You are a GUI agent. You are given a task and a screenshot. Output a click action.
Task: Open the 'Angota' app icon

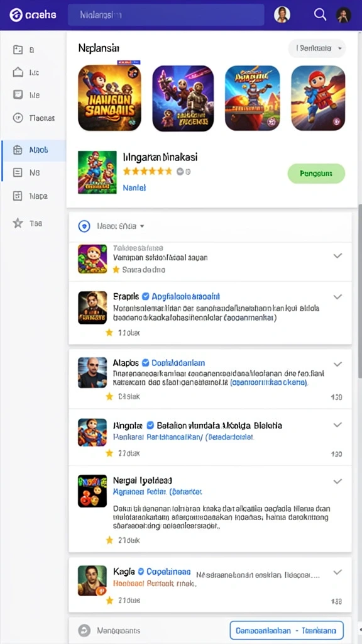pos(92,433)
